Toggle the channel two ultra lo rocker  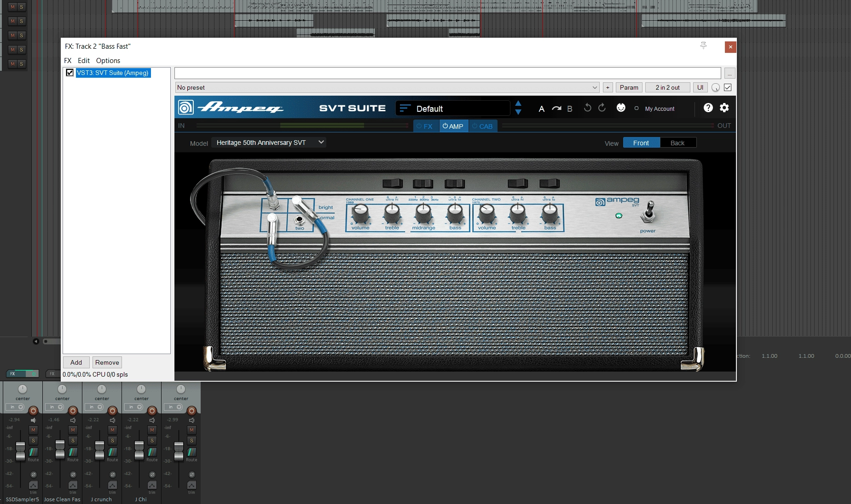pyautogui.click(x=550, y=183)
